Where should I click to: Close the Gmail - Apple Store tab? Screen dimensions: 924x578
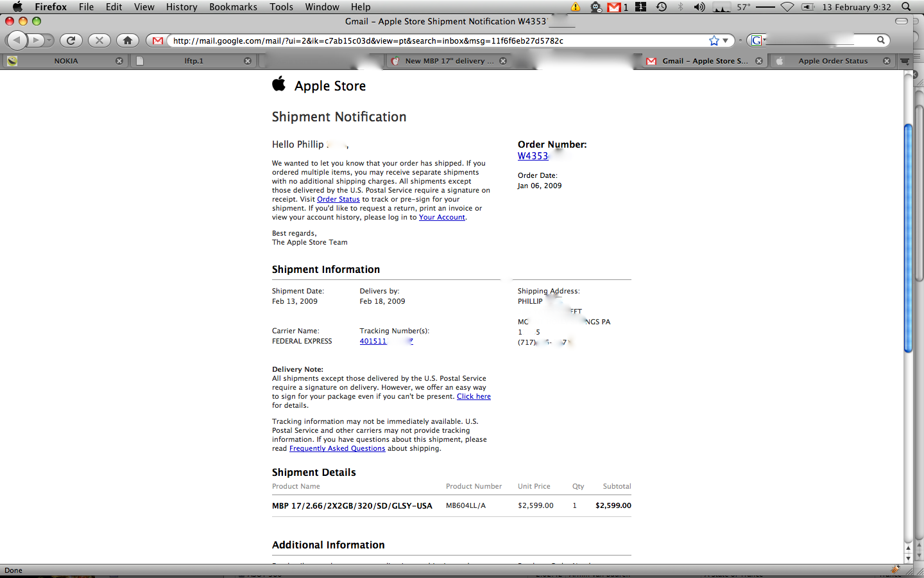[x=759, y=61]
